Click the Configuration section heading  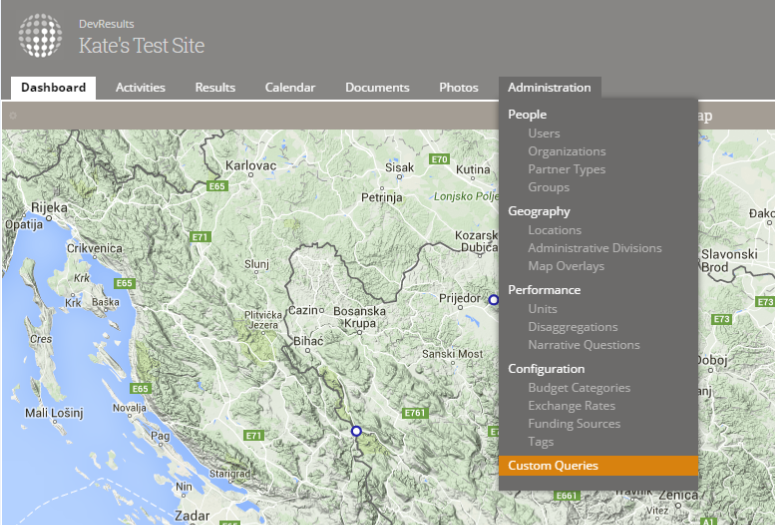(546, 369)
